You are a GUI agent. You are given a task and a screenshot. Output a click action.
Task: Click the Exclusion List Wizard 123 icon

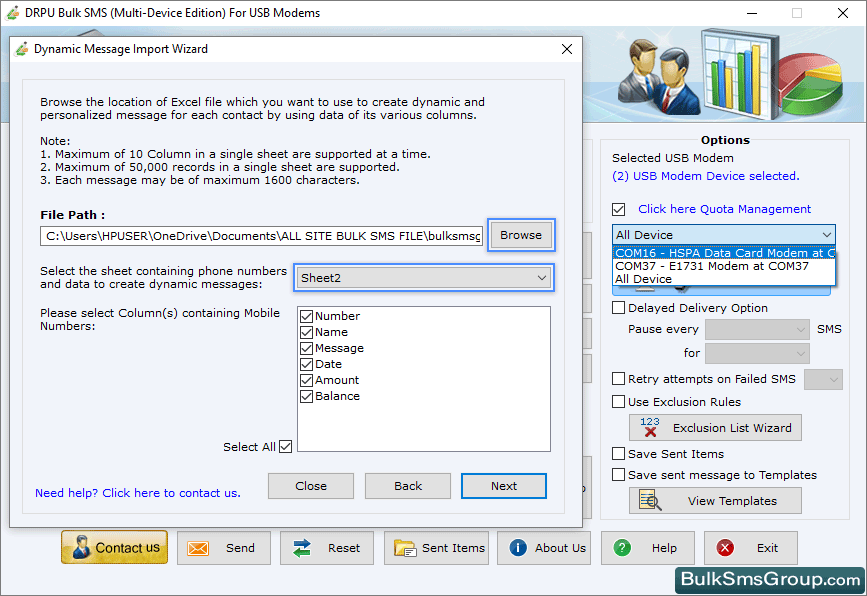(x=650, y=427)
